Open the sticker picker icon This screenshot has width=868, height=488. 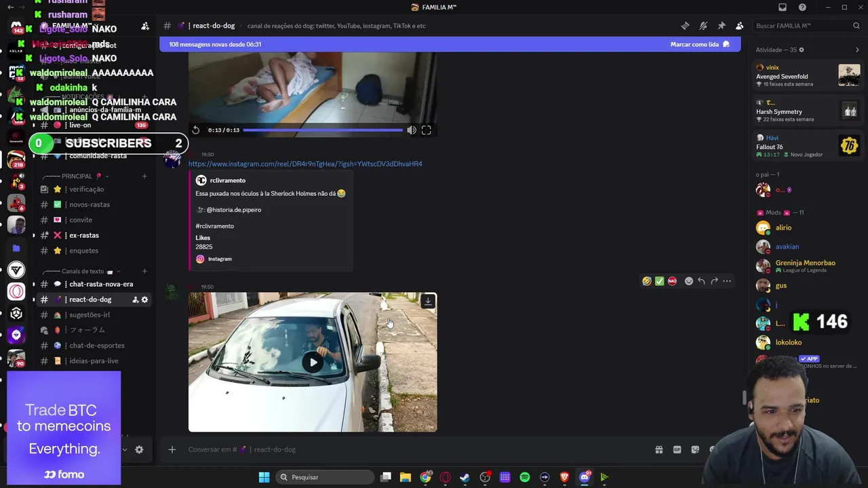point(695,449)
